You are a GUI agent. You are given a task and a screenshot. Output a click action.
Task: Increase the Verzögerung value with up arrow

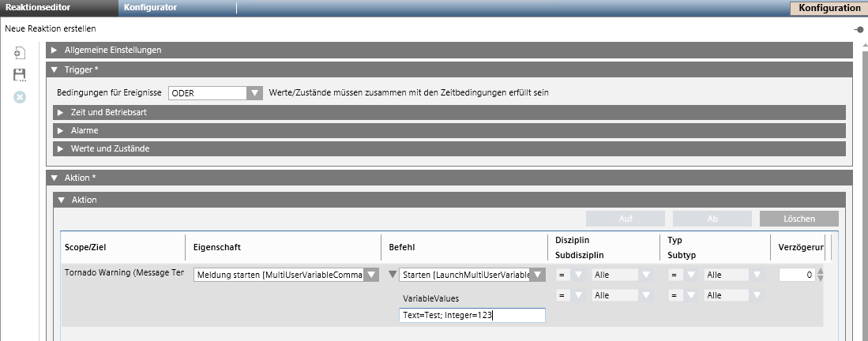tap(822, 271)
